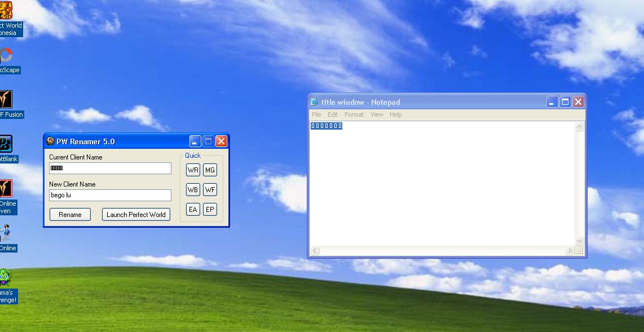Select the EA quick button

(193, 209)
